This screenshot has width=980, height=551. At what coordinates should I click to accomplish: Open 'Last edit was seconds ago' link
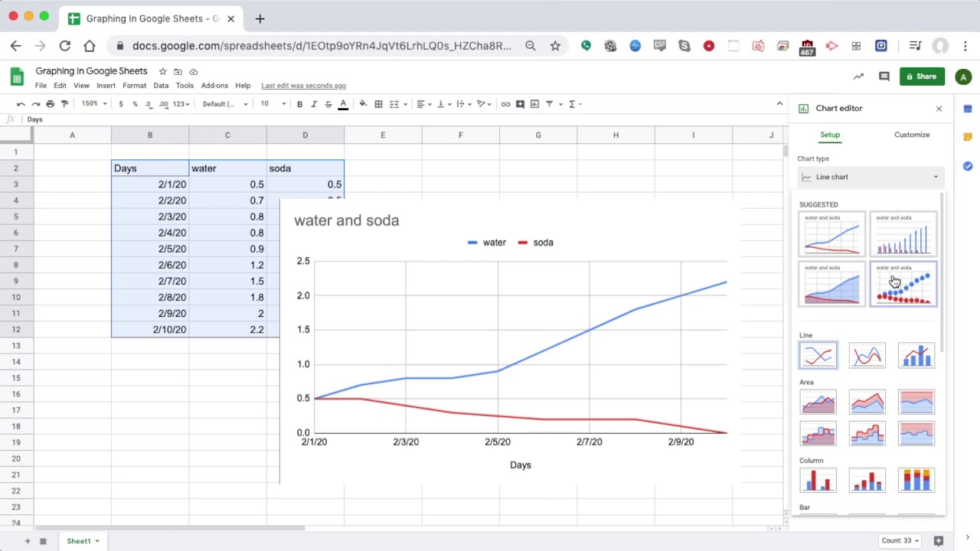point(303,86)
